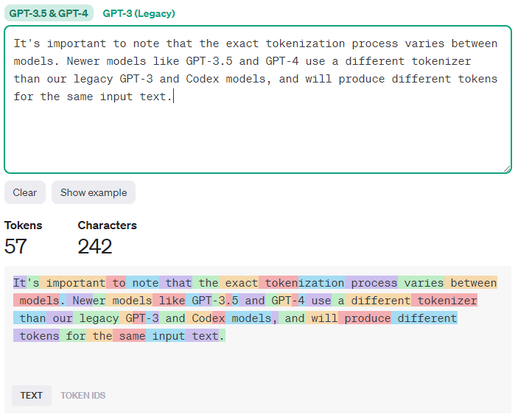Click the highlighted "same" token in output
Screen dimensions: 518x420
131,336
